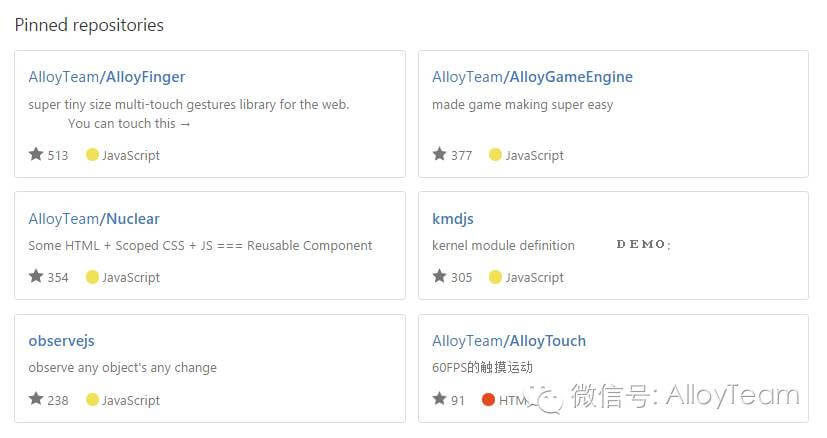Click the star icon on AlloyGameEngine card

pos(439,154)
